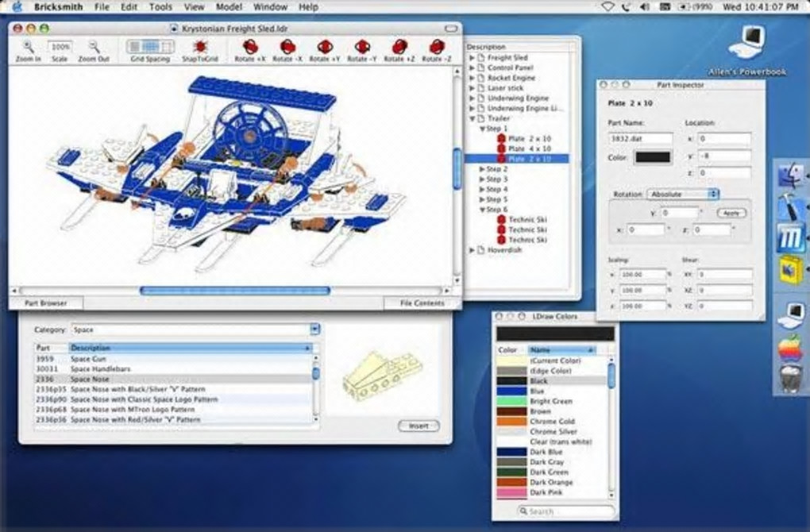Expand the Laser stick model
The image size is (810, 532).
pos(472,88)
